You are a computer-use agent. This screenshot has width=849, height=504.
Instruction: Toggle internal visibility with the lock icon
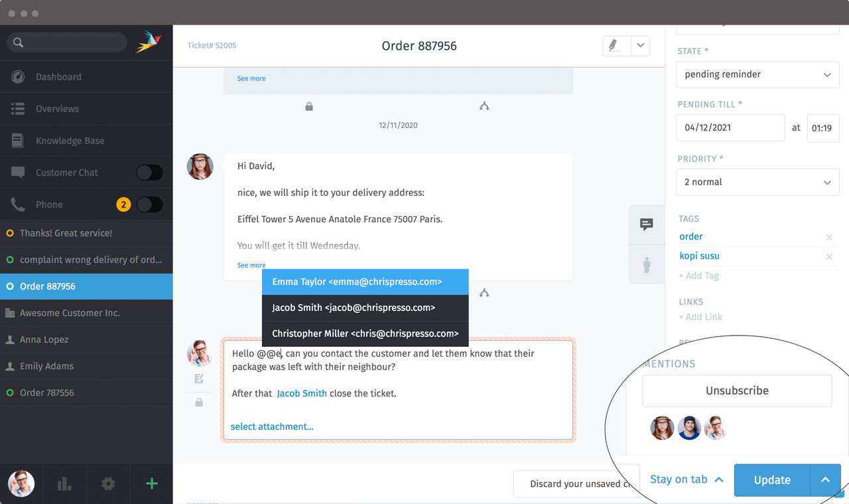point(198,402)
